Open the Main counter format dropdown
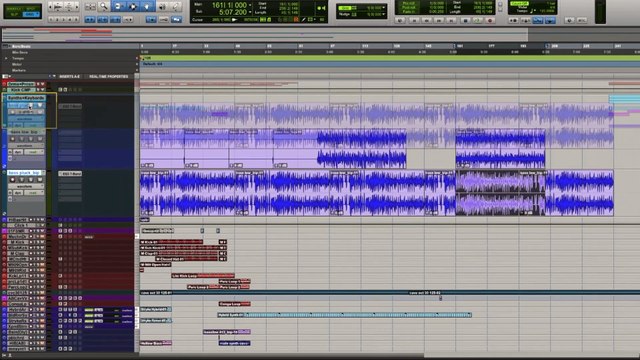The width and height of the screenshot is (640, 360). (250, 5)
